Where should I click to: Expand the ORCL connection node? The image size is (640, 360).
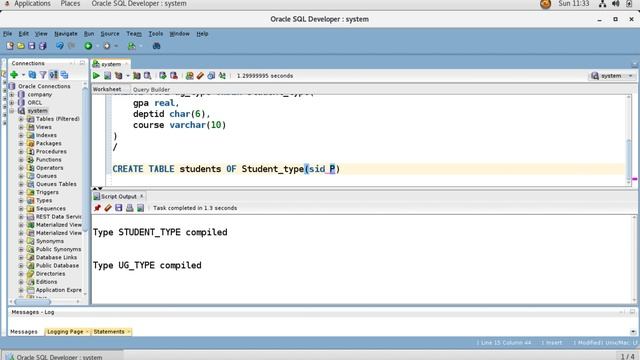coord(12,102)
